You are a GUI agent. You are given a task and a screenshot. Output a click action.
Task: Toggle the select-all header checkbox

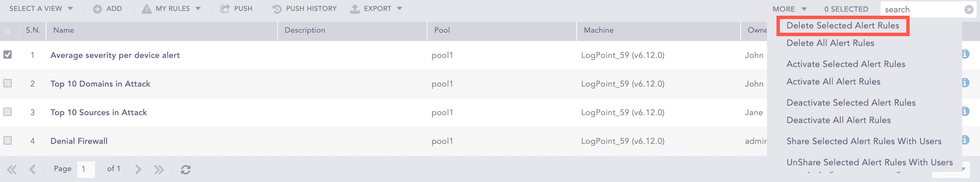8,31
